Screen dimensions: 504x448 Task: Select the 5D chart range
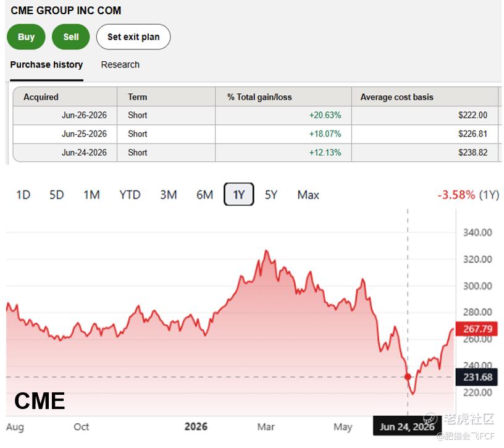point(57,195)
